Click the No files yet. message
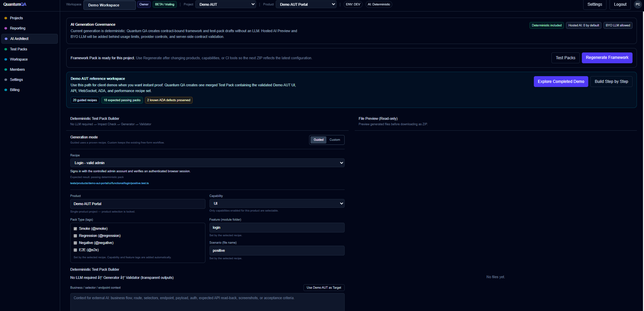 (x=496, y=277)
